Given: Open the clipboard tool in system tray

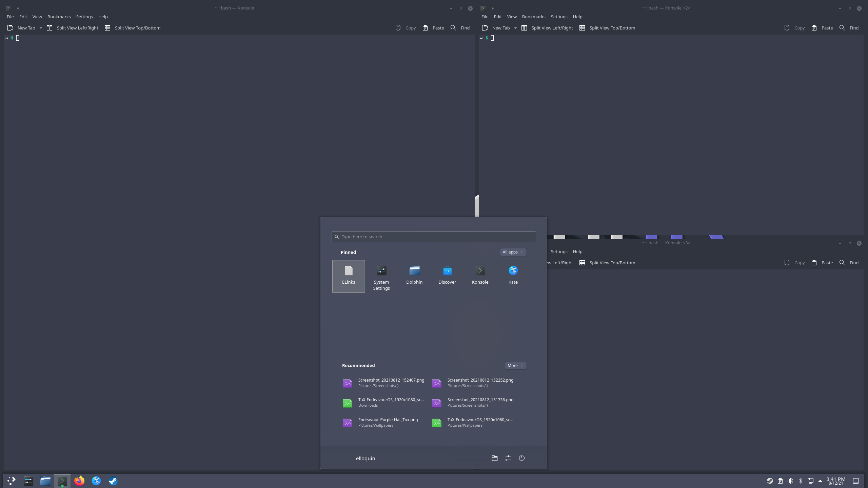Looking at the screenshot, I should (x=780, y=481).
